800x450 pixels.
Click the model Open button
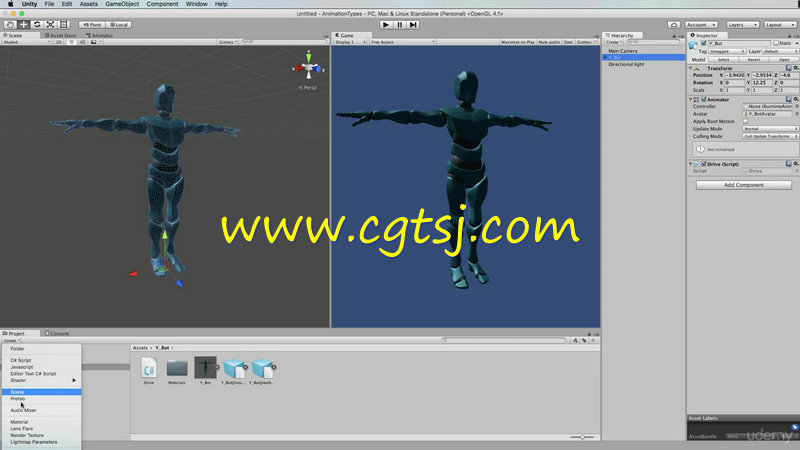(784, 60)
